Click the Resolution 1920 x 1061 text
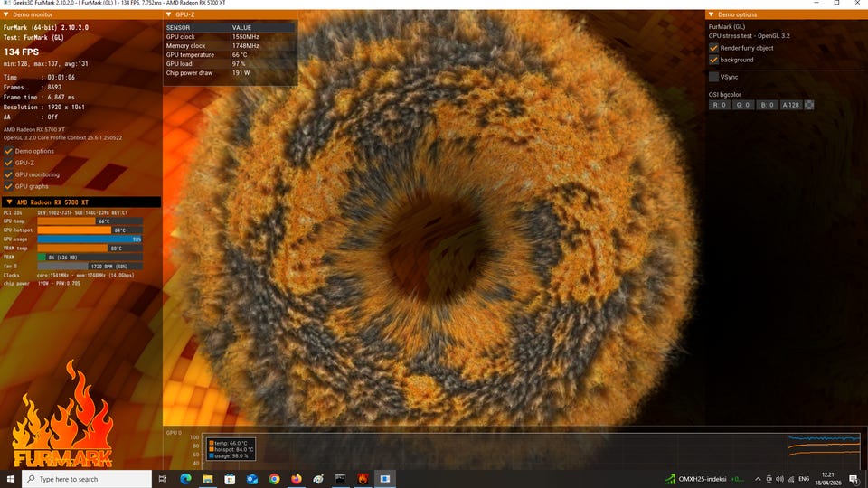The image size is (868, 488). pyautogui.click(x=43, y=108)
